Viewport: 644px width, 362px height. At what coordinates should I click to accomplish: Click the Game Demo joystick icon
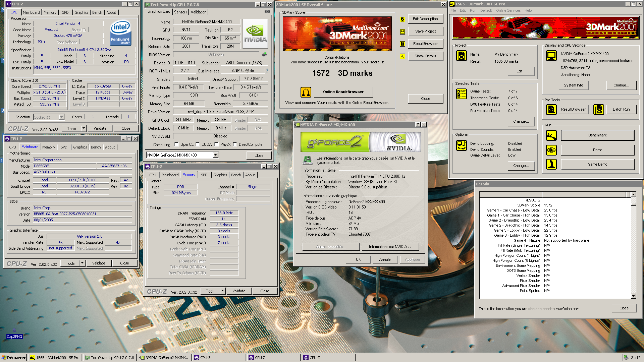coord(551,164)
